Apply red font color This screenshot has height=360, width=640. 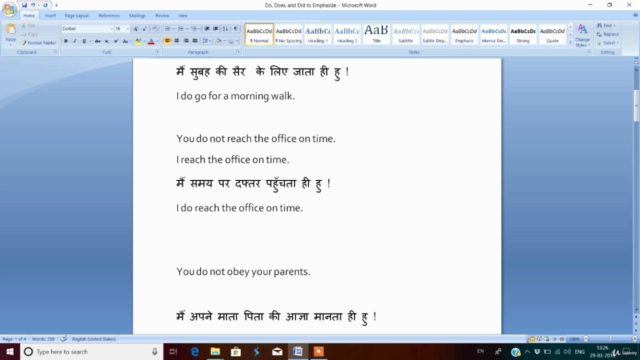(151, 41)
